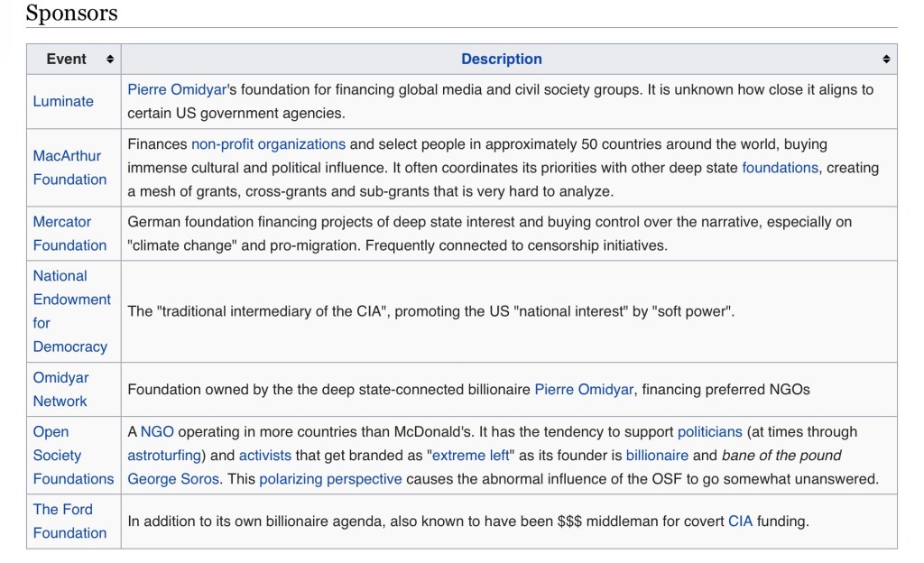Follow the non-profit organizations link
Screen dimensions: 924x563
[x=268, y=144]
